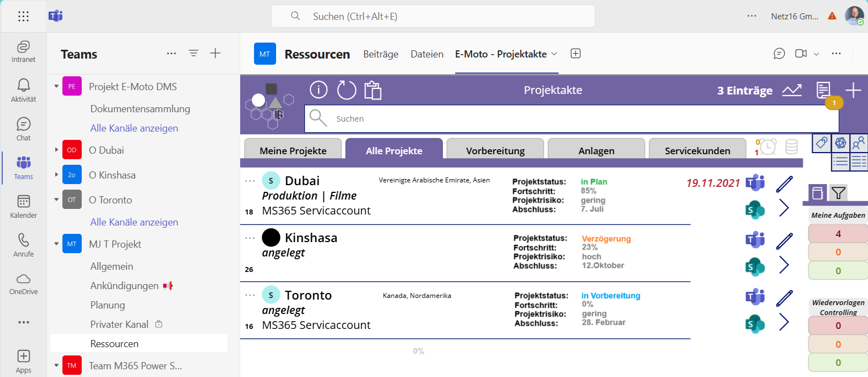The height and width of the screenshot is (377, 868).
Task: Open the Dateien tab
Action: click(x=427, y=54)
